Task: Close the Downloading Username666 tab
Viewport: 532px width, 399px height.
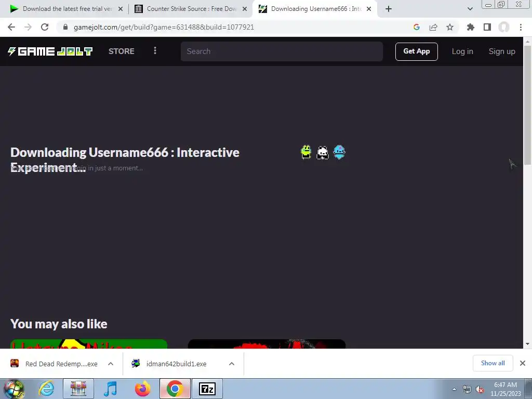Action: pos(369,9)
